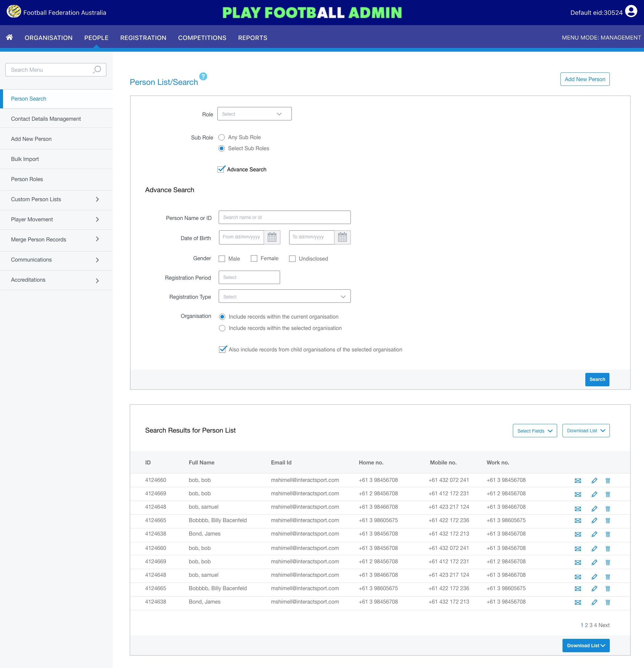This screenshot has height=668, width=644.
Task: Click the user profile avatar icon
Action: click(x=631, y=12)
